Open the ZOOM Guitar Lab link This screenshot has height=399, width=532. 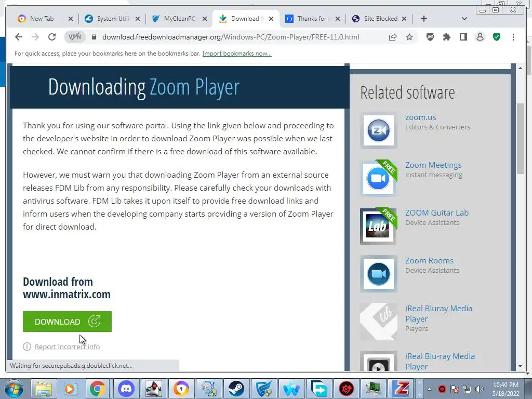coord(436,212)
